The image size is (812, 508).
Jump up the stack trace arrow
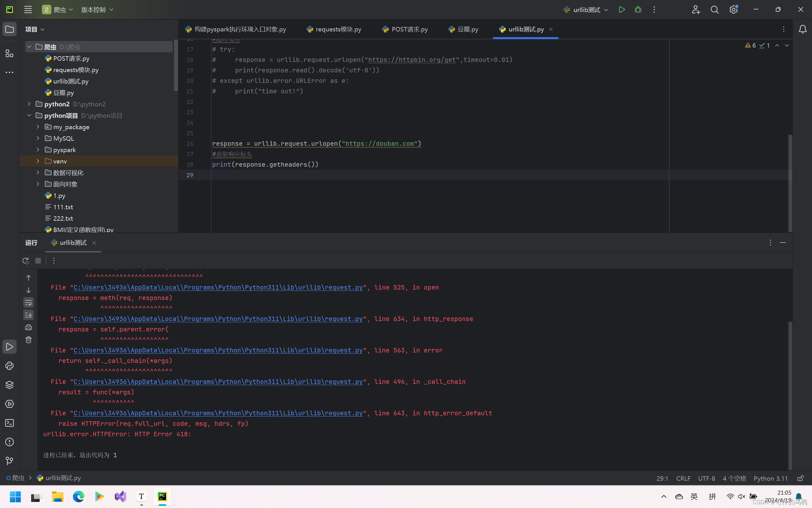coord(29,277)
